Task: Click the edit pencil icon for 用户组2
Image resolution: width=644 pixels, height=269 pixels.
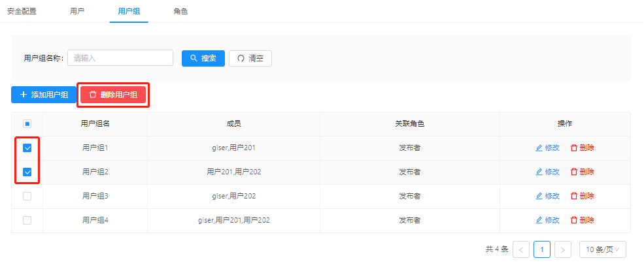Action: tap(539, 172)
